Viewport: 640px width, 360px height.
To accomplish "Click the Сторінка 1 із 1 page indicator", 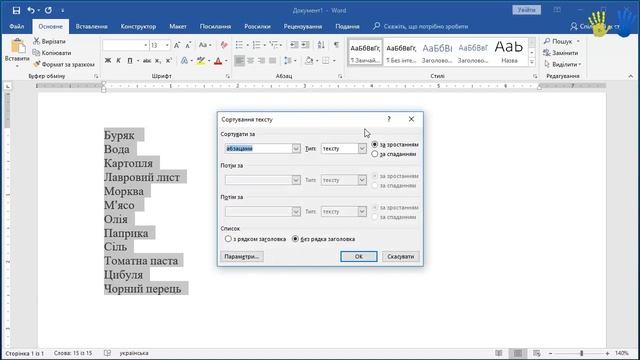I will pos(25,353).
